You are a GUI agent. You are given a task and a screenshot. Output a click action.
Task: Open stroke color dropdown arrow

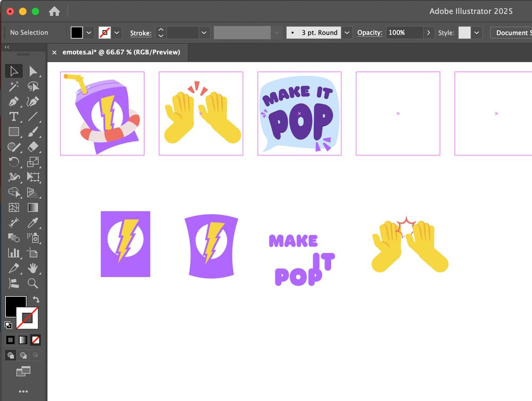click(117, 33)
